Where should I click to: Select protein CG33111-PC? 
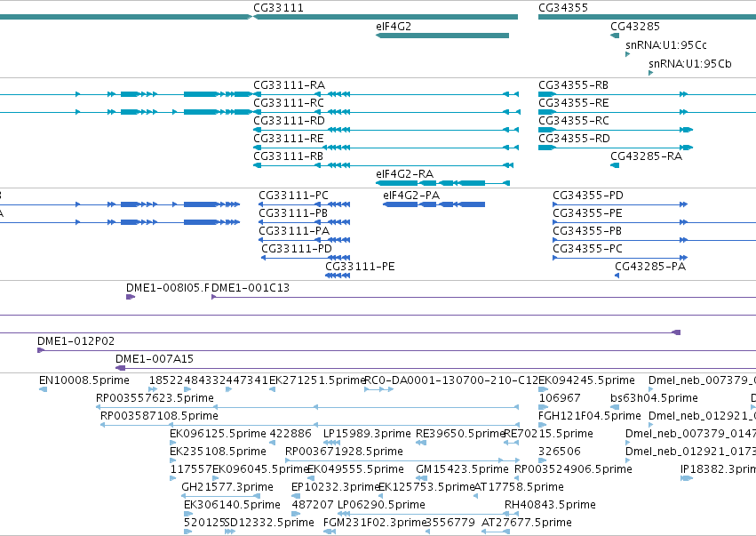(304, 204)
